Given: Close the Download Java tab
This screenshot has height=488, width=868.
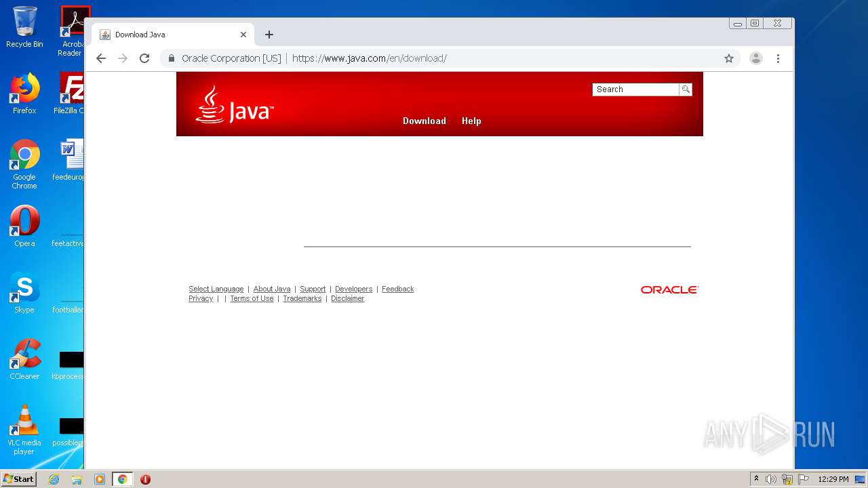Looking at the screenshot, I should (243, 35).
